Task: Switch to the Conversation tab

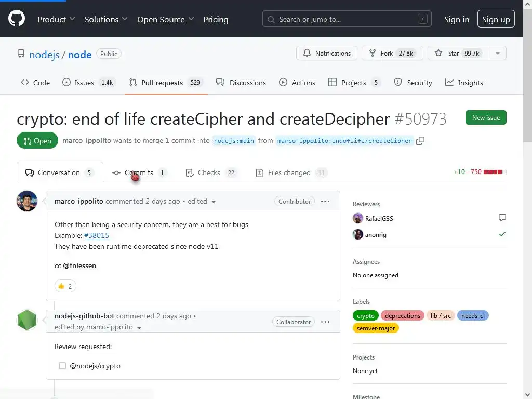Action: click(x=60, y=172)
